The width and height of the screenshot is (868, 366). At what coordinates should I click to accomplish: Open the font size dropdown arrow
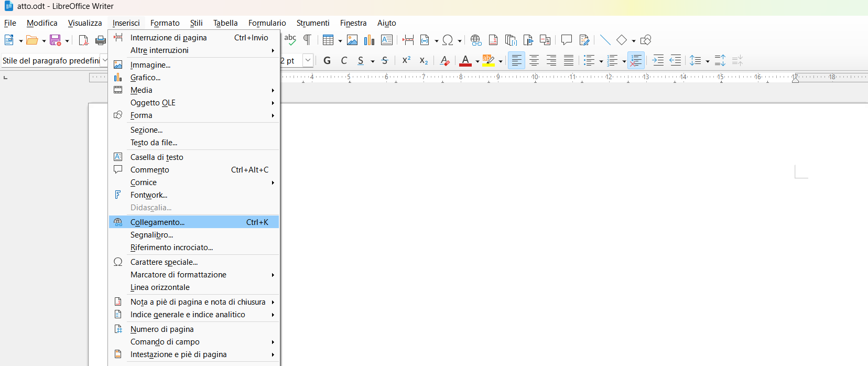308,60
